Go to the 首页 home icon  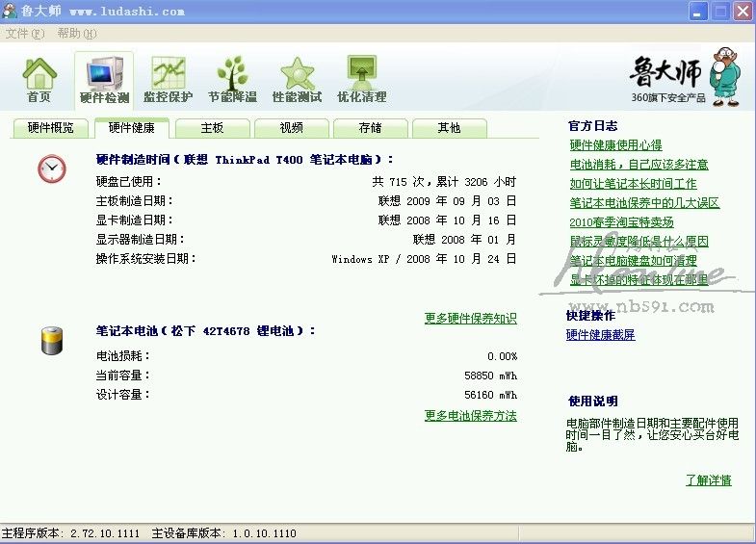(39, 80)
